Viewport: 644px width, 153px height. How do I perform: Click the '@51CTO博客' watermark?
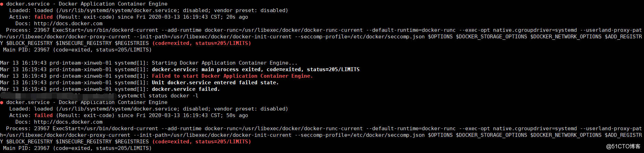click(x=623, y=146)
